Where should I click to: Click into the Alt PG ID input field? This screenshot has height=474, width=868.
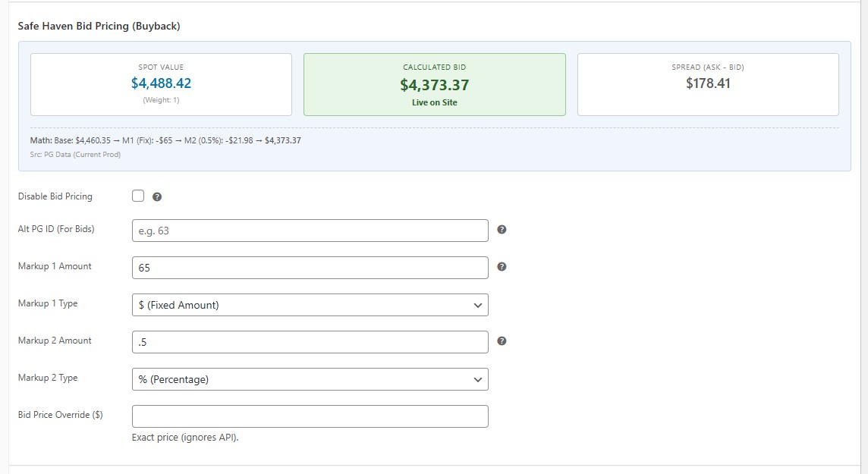pos(310,231)
